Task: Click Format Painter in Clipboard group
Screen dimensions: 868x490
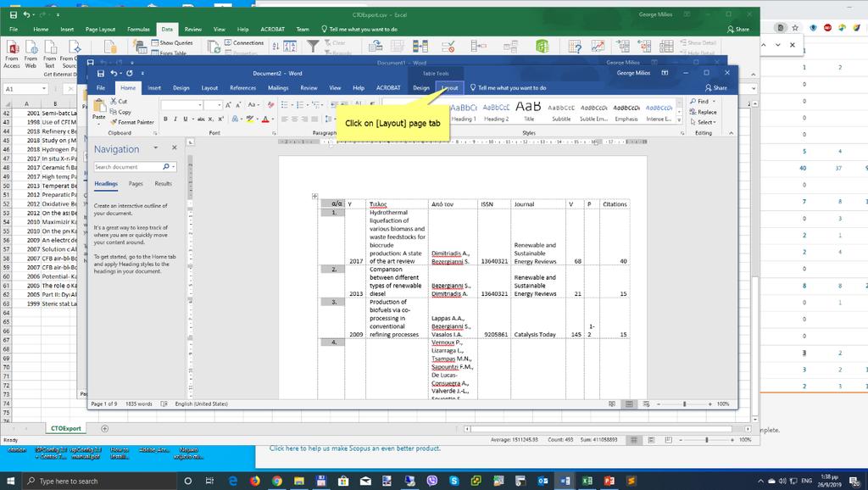Action: click(131, 122)
